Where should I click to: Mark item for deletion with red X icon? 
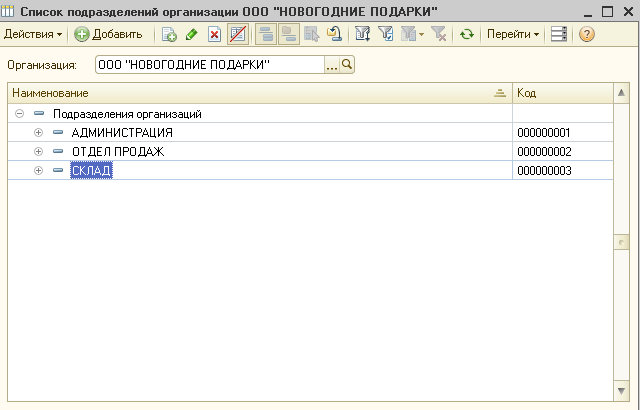click(x=214, y=34)
